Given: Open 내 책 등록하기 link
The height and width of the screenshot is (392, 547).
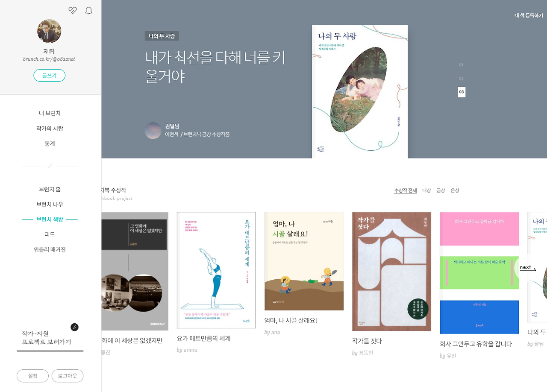Looking at the screenshot, I should point(529,15).
